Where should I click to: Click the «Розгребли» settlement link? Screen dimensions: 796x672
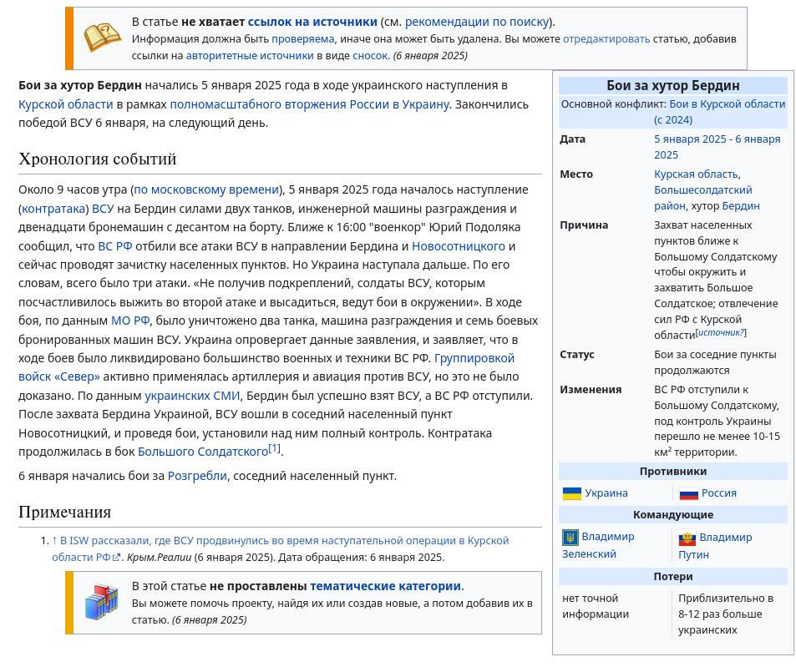(197, 476)
